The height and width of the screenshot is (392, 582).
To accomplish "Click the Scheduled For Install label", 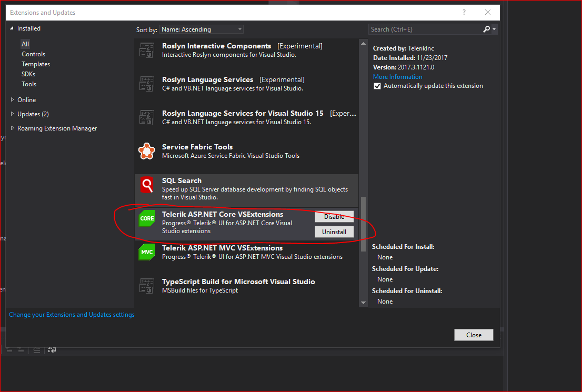I will [403, 247].
